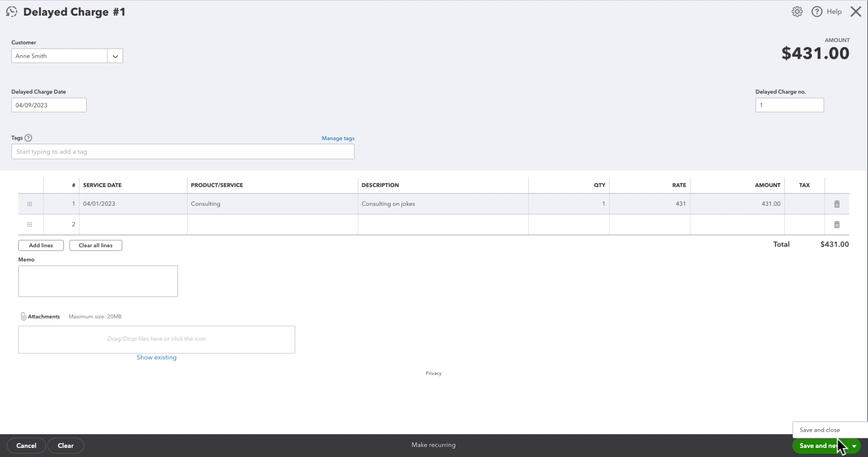
Task: Grab the drag handle for line 1
Action: [29, 204]
